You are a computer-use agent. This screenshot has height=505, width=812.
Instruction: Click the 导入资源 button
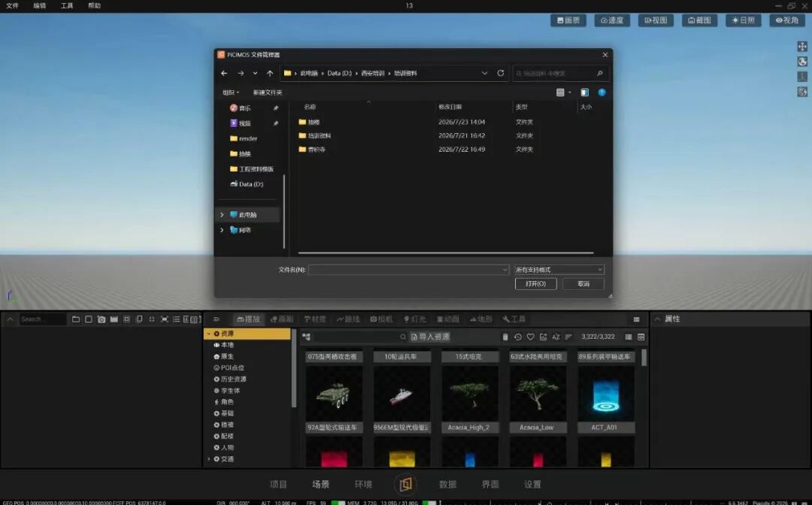(x=430, y=337)
